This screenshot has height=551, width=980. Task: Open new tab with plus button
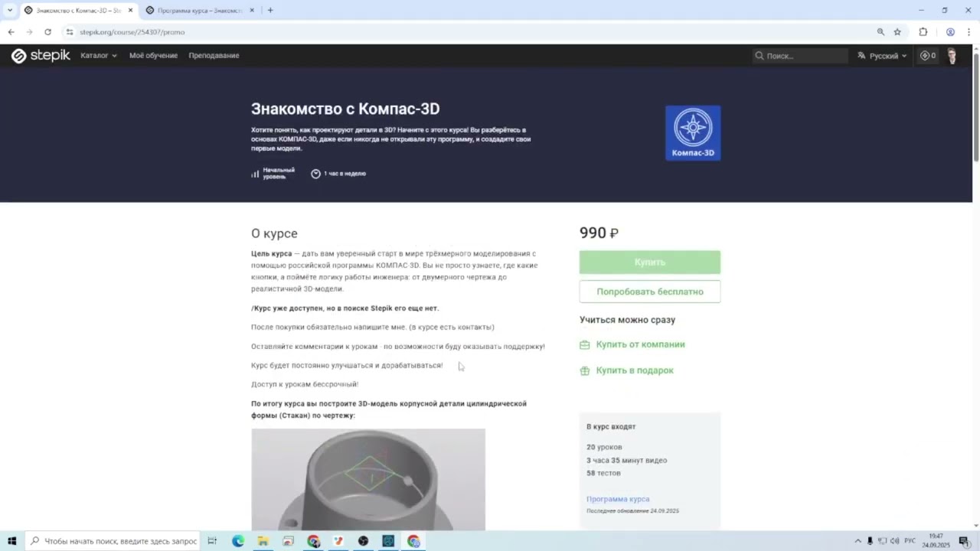coord(270,10)
